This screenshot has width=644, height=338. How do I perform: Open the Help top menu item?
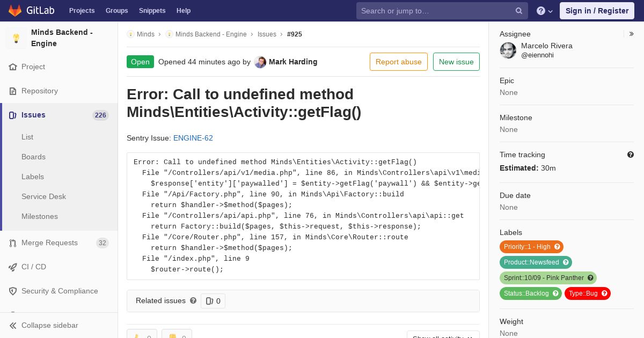(x=184, y=11)
